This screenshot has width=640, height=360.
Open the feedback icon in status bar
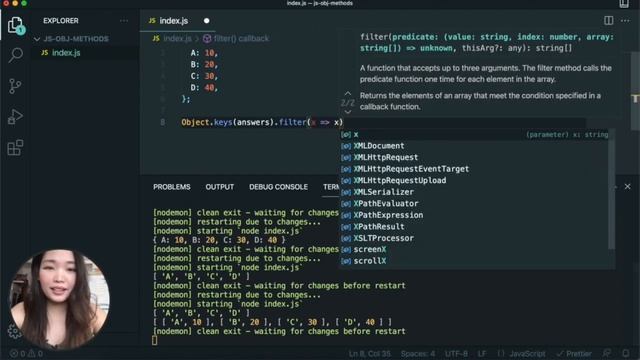click(x=607, y=353)
